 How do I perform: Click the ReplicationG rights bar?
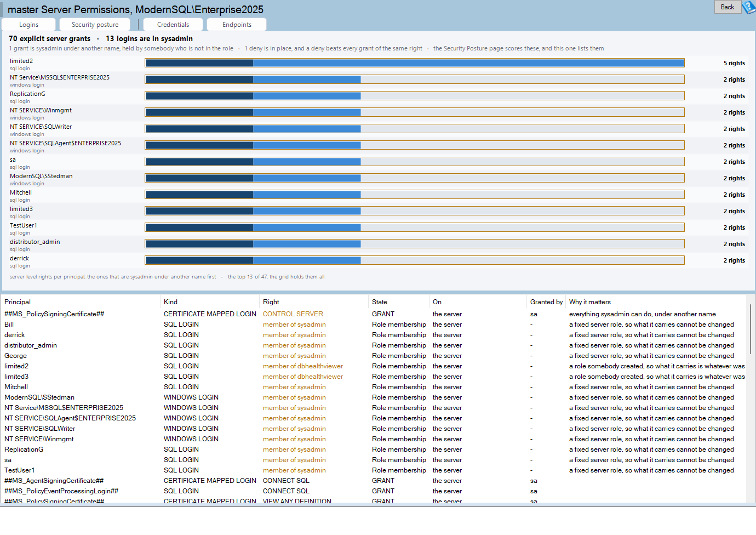(415, 96)
